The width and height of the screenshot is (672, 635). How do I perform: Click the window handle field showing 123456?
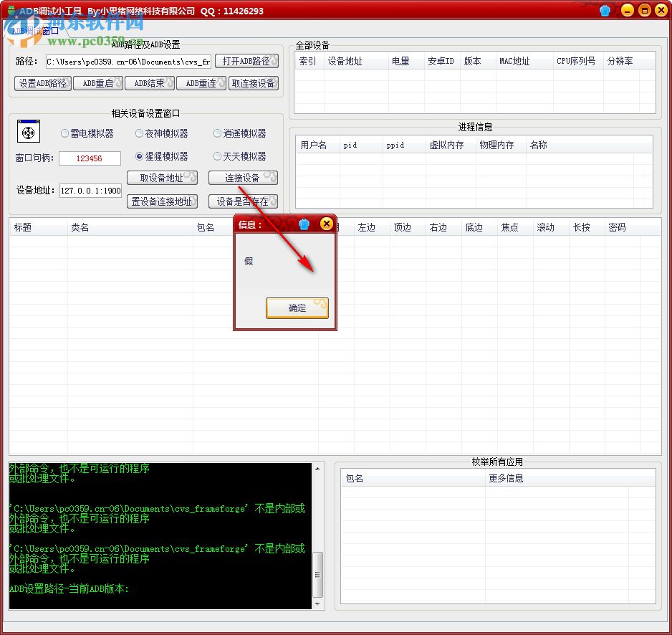[x=90, y=158]
